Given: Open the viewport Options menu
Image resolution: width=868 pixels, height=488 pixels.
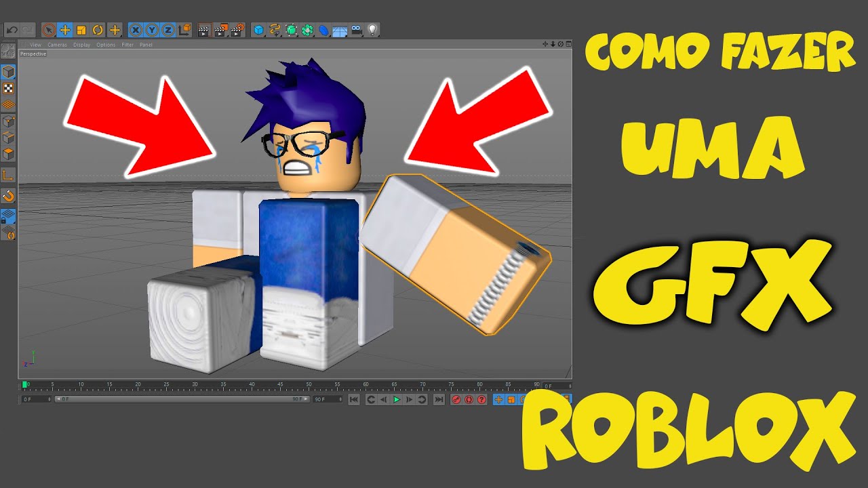Looking at the screenshot, I should (106, 45).
